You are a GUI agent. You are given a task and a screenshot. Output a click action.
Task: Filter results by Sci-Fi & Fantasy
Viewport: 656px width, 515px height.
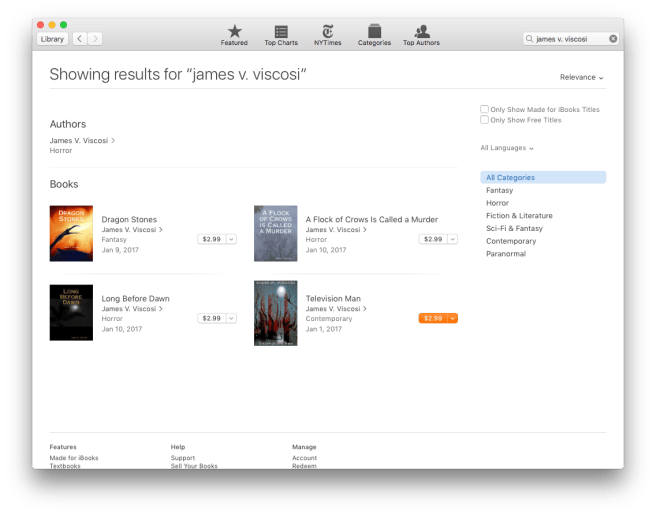click(x=514, y=228)
